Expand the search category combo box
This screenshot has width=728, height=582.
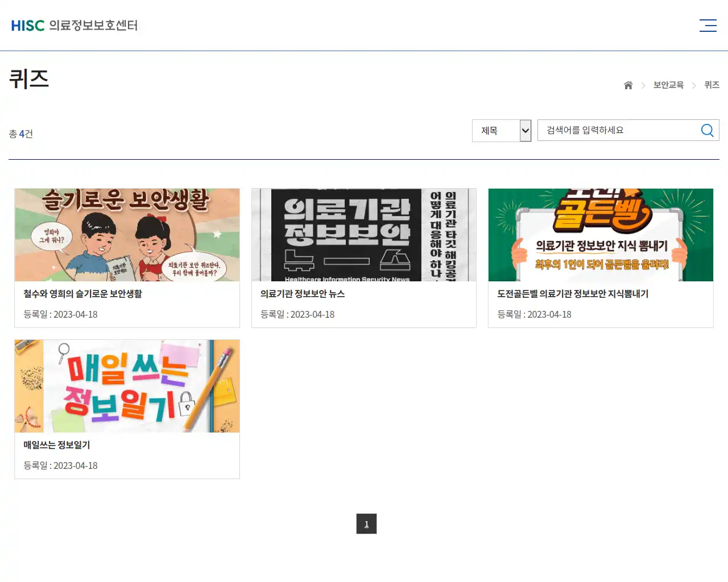coord(501,130)
